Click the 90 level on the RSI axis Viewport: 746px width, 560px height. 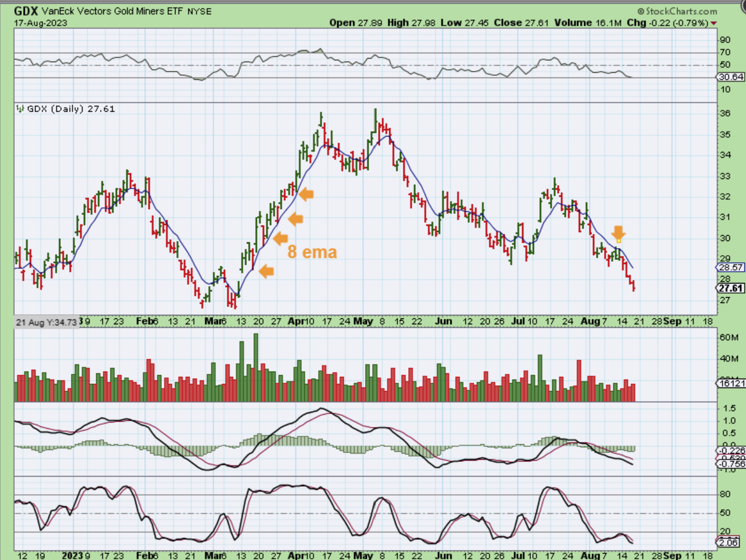click(724, 40)
